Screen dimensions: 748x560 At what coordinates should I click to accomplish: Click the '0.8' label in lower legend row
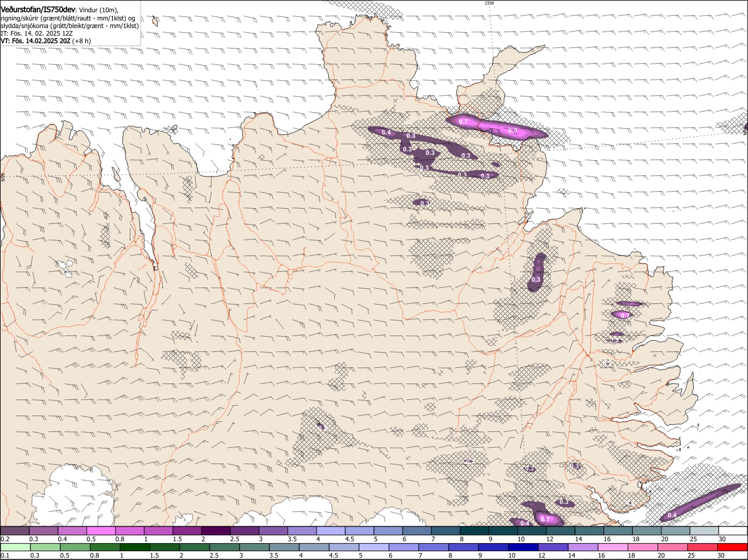(x=93, y=555)
